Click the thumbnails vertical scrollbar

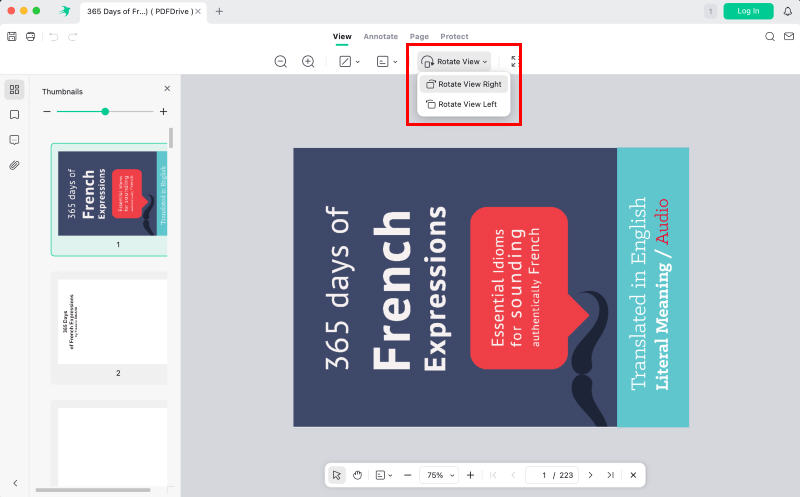(171, 138)
